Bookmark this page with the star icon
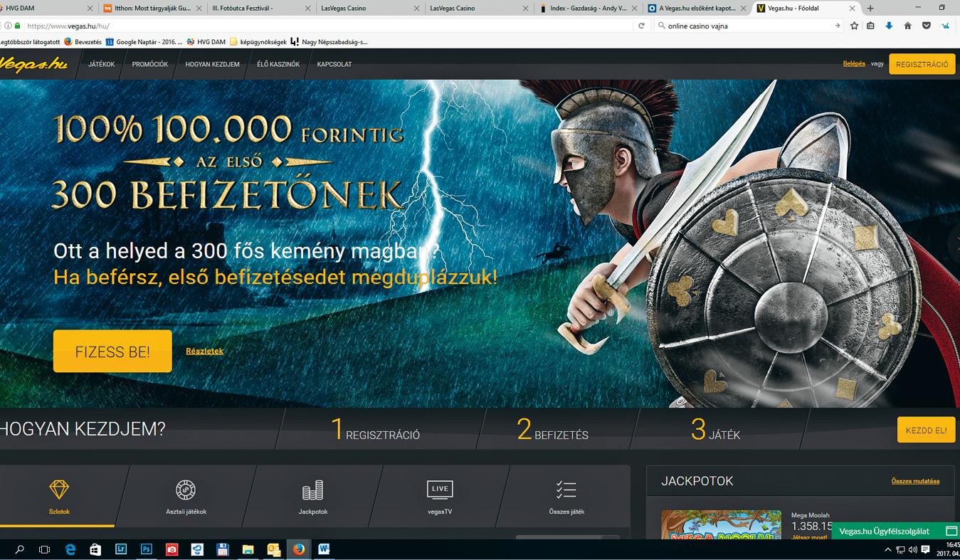This screenshot has width=960, height=560. pyautogui.click(x=855, y=26)
